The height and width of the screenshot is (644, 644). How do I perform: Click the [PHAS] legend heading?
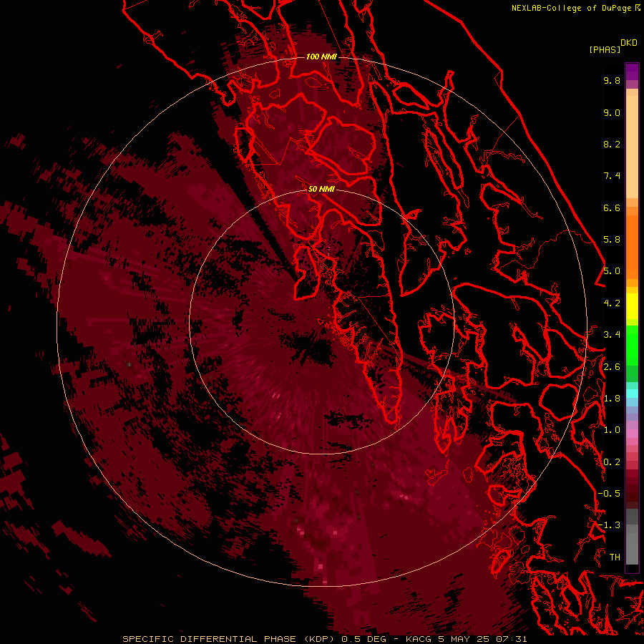click(x=605, y=49)
